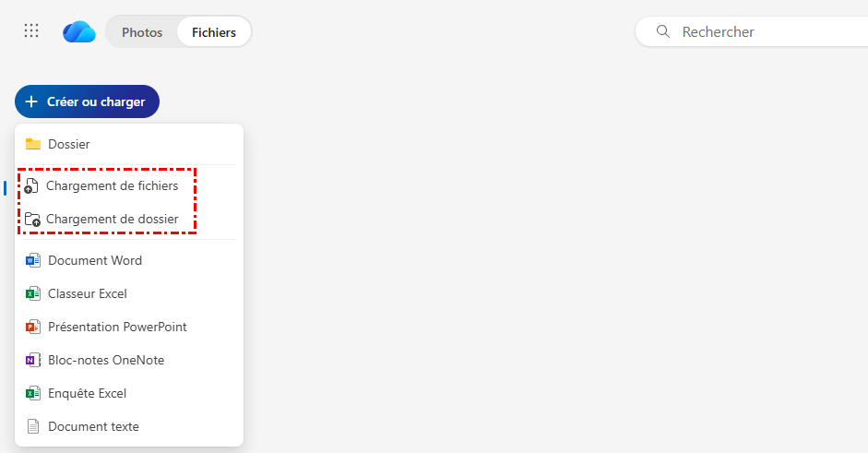The image size is (868, 453).
Task: Select the Chargement de dossier label
Action: pyautogui.click(x=112, y=220)
